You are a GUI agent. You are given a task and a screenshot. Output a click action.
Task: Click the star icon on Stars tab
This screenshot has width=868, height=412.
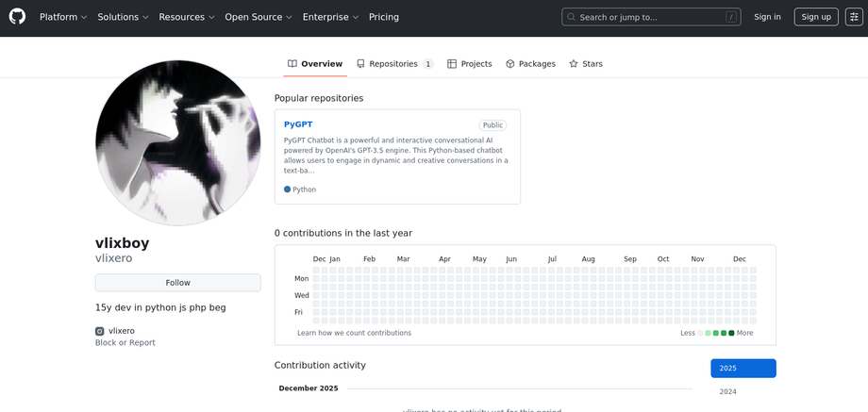point(574,63)
